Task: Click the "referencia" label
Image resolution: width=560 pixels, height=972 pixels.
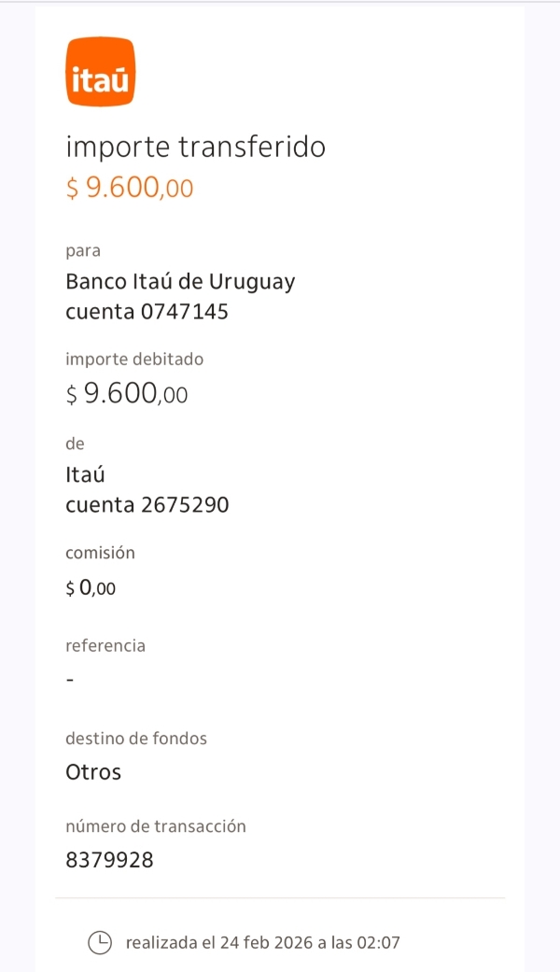Action: 105,645
